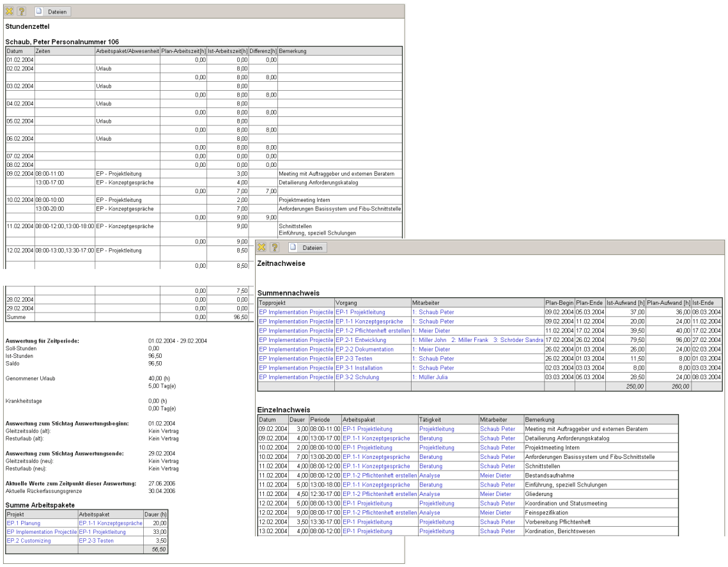Close the Zeitnachweise report with the X icon
The image size is (728, 567).
point(262,247)
